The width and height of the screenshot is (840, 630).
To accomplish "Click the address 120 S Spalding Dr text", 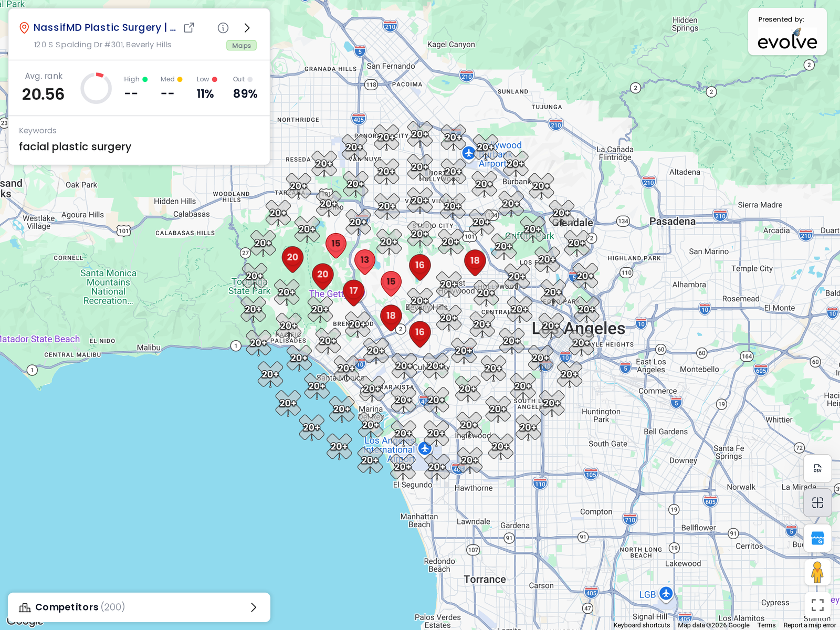I will [102, 45].
